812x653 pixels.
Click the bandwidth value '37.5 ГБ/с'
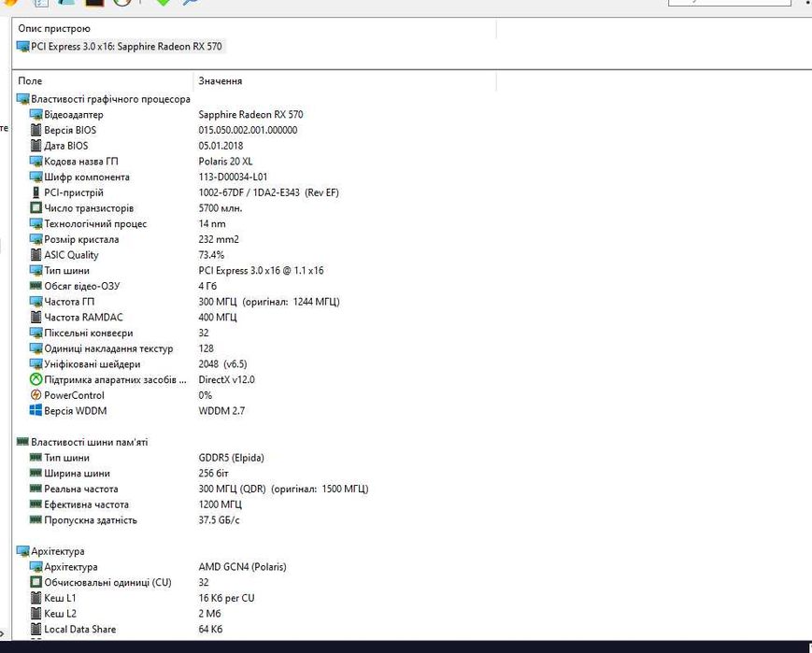pos(219,520)
